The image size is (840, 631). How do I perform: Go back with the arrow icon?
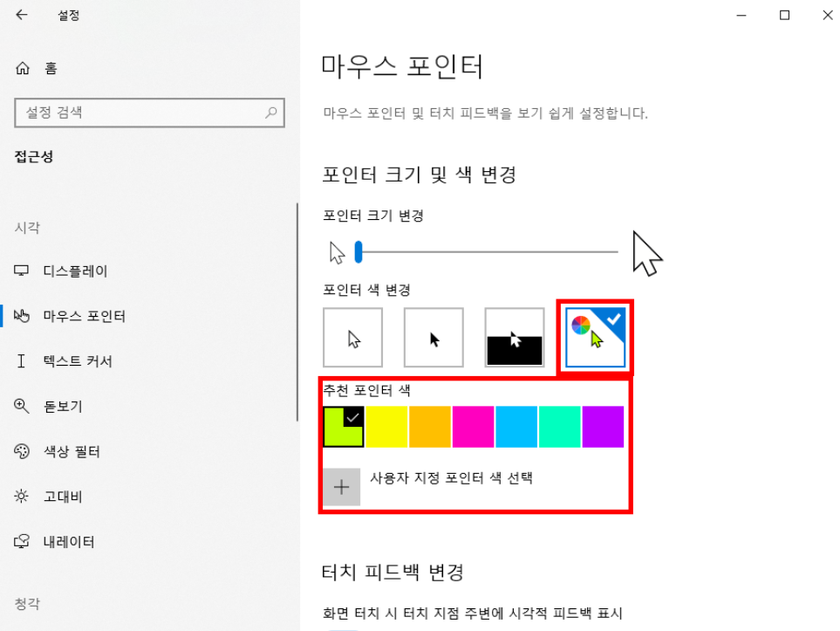click(22, 15)
